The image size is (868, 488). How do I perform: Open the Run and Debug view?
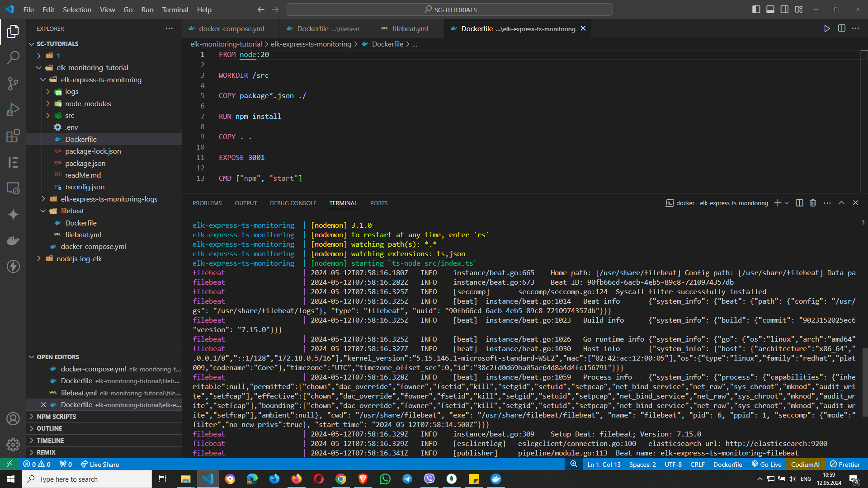(x=13, y=109)
